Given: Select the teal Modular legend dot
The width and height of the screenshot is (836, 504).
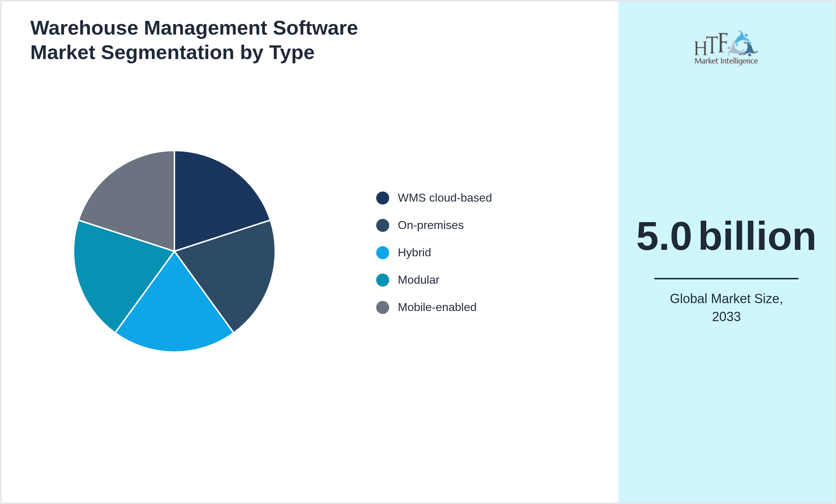Looking at the screenshot, I should click(383, 280).
